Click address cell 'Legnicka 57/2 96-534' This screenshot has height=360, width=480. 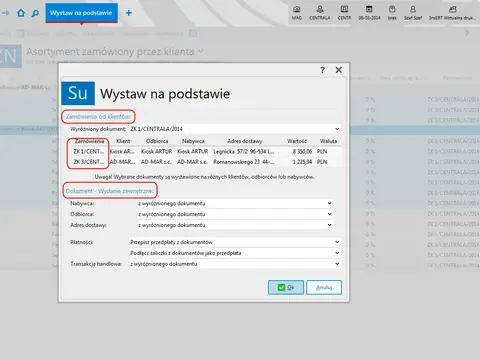[x=244, y=151]
